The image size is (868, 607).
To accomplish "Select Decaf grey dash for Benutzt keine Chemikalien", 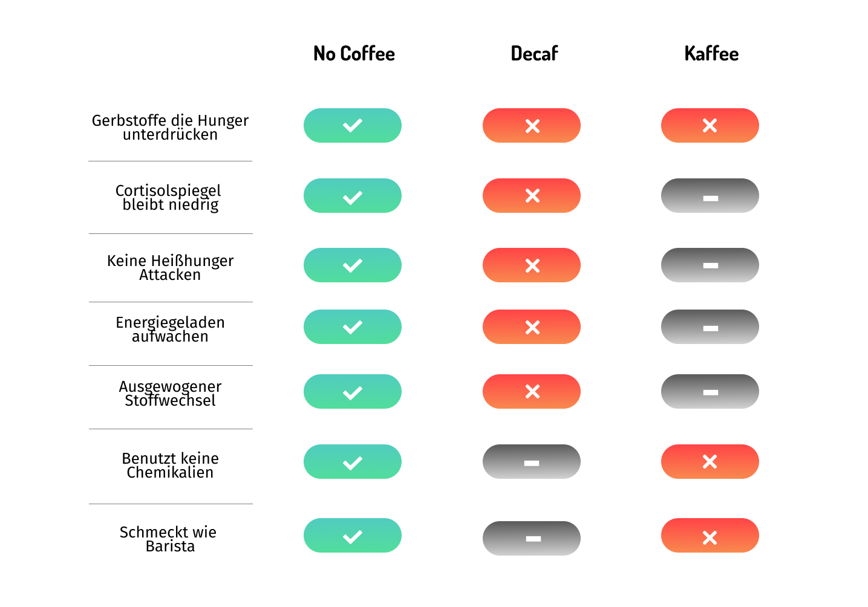I will pos(532,462).
